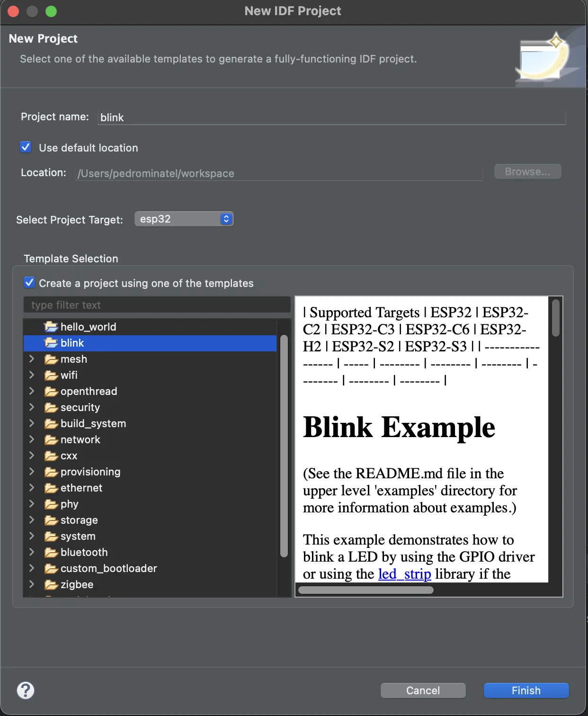Click the mesh folder icon

coord(51,359)
